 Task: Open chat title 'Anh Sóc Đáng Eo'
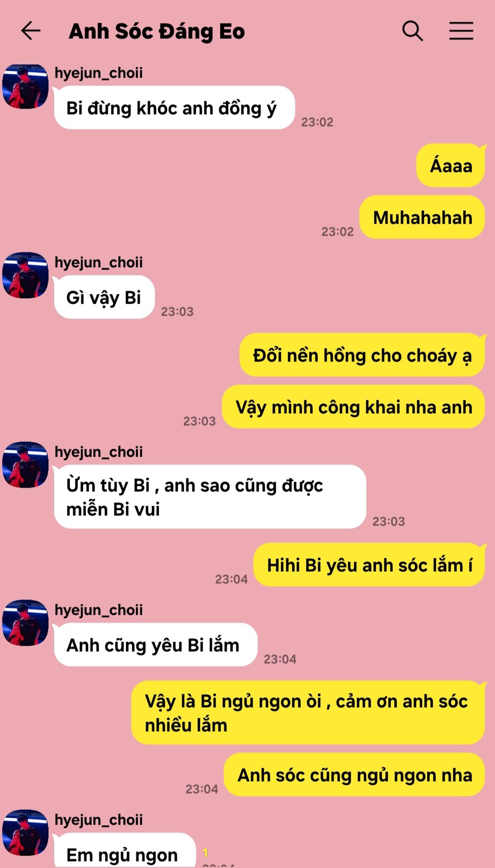157,31
